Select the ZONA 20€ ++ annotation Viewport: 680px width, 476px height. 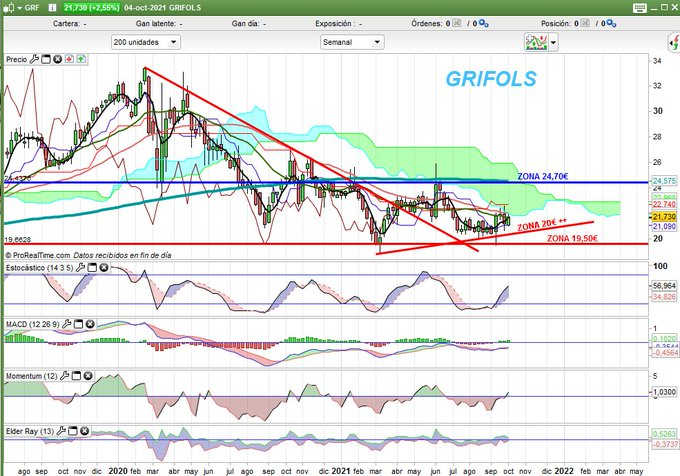(x=542, y=225)
